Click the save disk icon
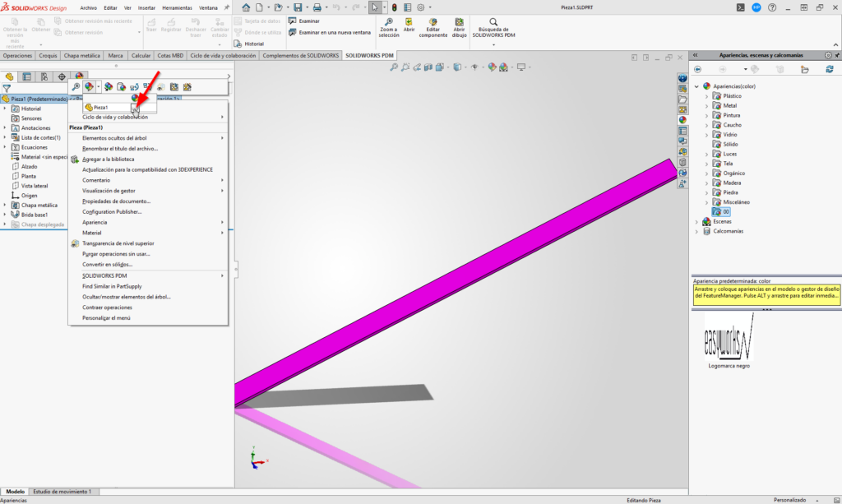This screenshot has width=842, height=504. tap(298, 7)
